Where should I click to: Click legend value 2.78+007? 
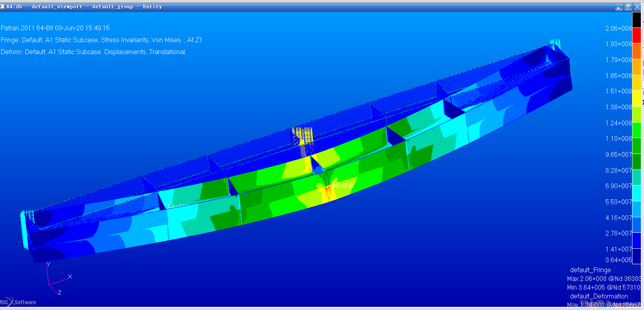(619, 233)
